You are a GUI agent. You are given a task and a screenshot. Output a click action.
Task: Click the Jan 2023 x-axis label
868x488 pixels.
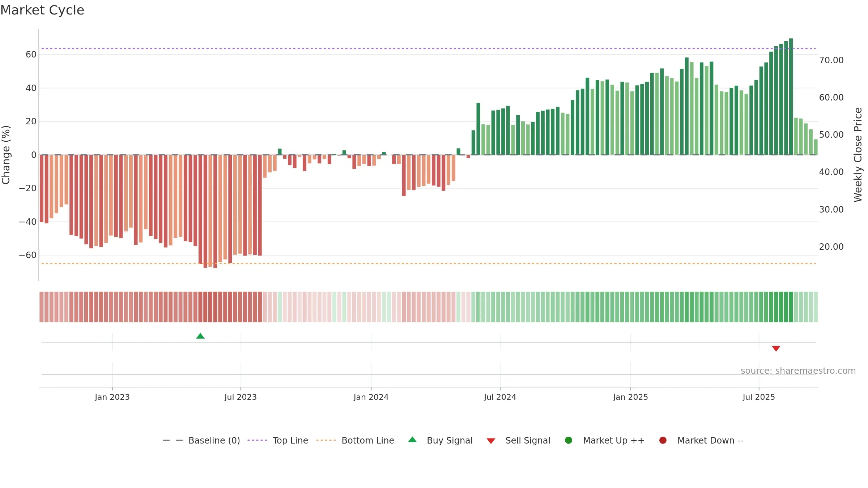[112, 397]
